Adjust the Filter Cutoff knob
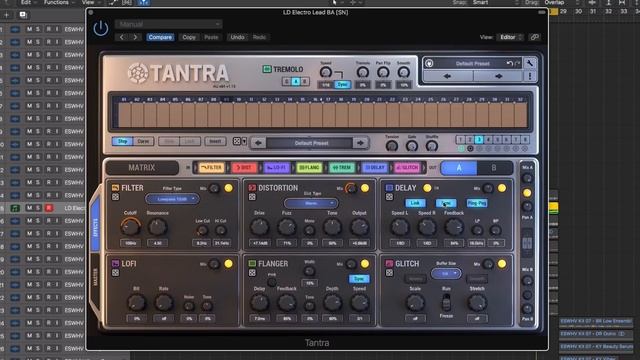 pyautogui.click(x=131, y=227)
